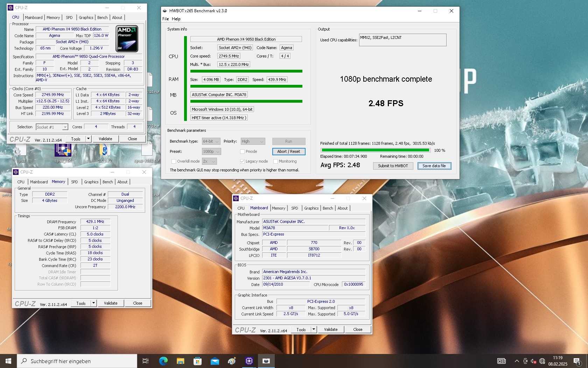
Task: Switch to Bench tab in top CPU-Z window
Action: click(x=103, y=18)
